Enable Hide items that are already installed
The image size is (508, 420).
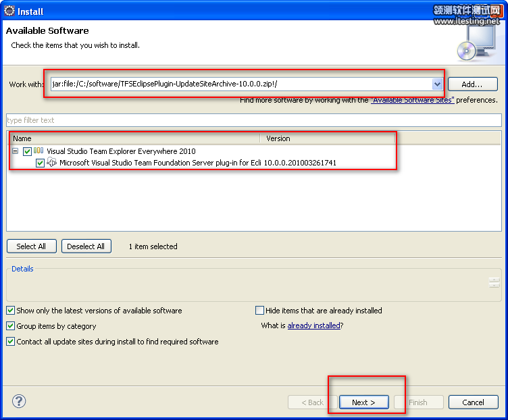tap(260, 311)
